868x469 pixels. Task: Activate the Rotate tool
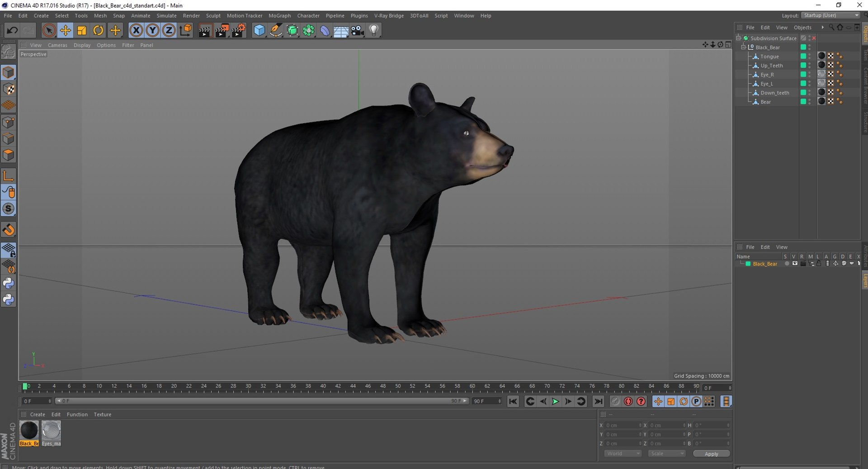click(x=98, y=30)
